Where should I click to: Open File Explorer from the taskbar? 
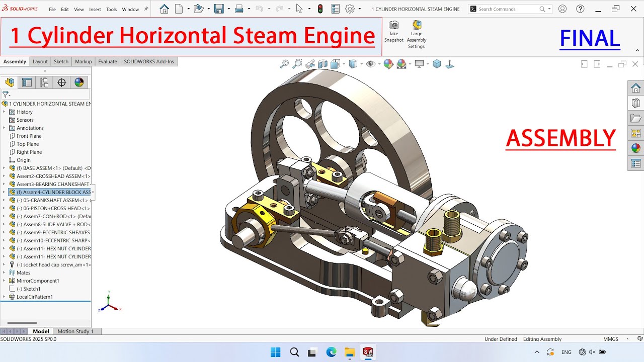coord(350,352)
